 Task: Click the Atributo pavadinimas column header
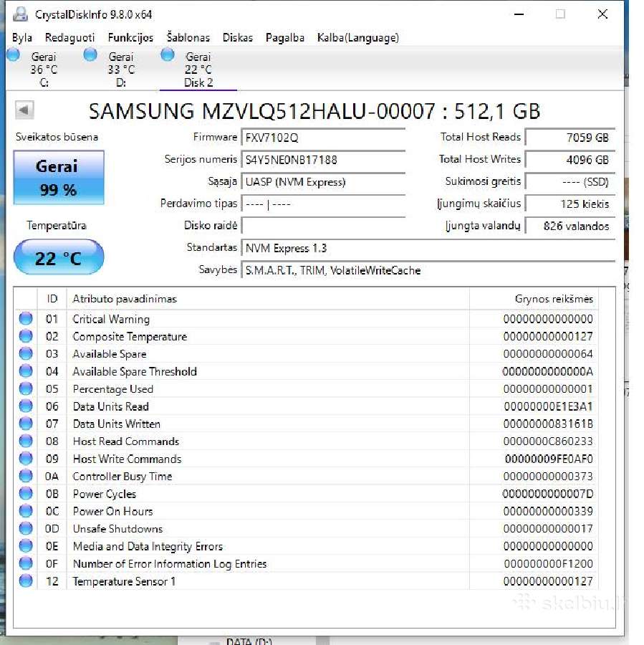(x=268, y=299)
